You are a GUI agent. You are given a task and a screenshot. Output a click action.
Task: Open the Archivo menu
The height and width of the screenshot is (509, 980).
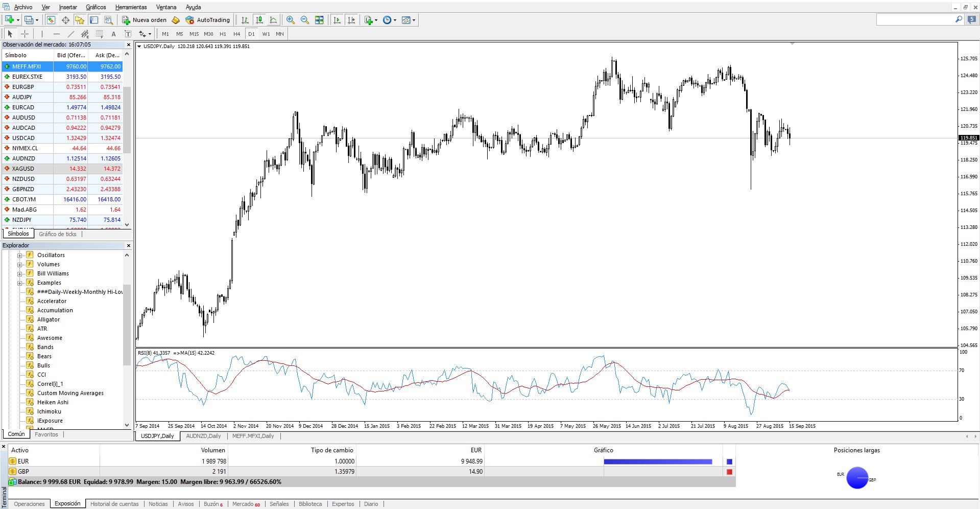coord(23,7)
